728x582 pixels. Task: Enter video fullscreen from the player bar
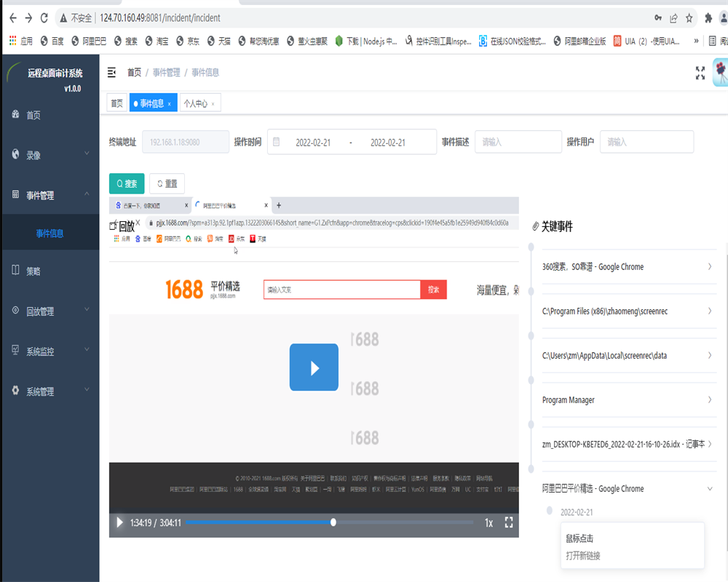click(509, 522)
